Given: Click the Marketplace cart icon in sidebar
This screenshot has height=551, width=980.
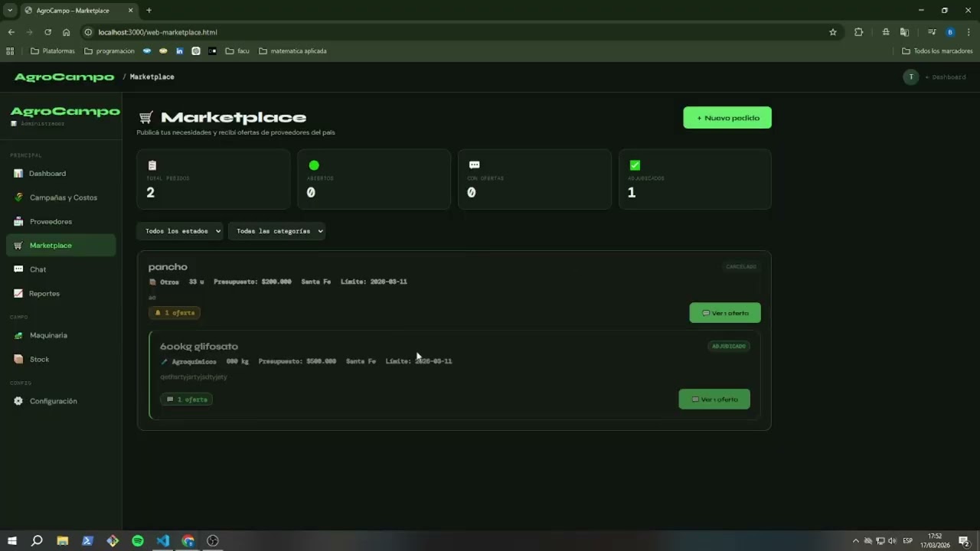Looking at the screenshot, I should [x=18, y=246].
